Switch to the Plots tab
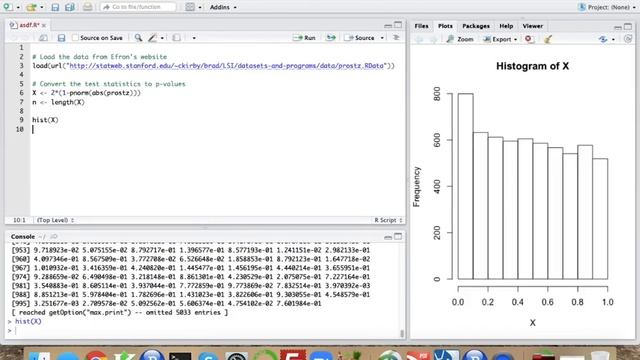The image size is (640, 360). [x=445, y=26]
